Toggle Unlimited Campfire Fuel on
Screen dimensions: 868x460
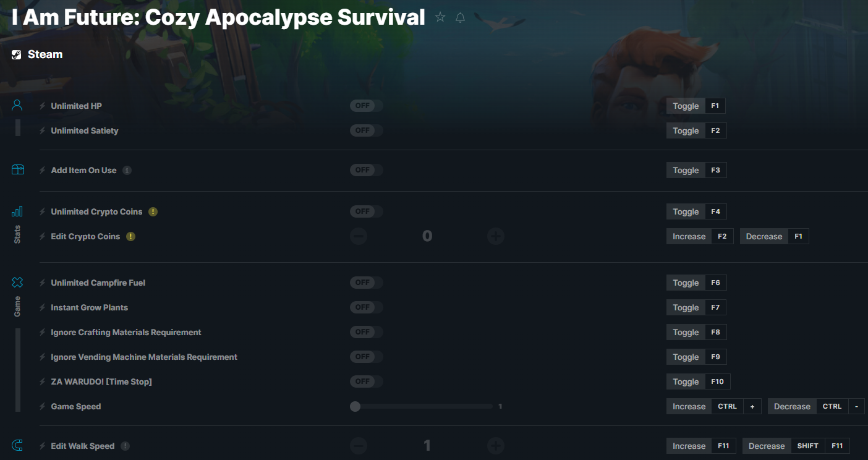point(367,283)
